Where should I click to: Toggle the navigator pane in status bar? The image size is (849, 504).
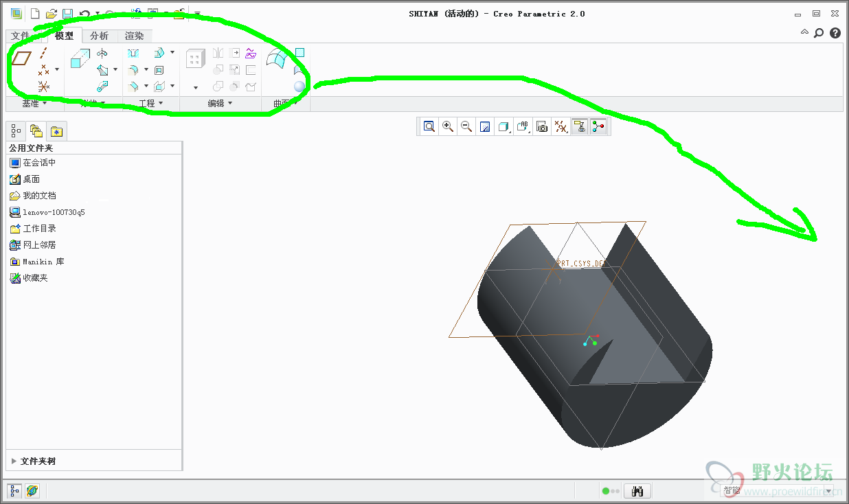tap(15, 491)
